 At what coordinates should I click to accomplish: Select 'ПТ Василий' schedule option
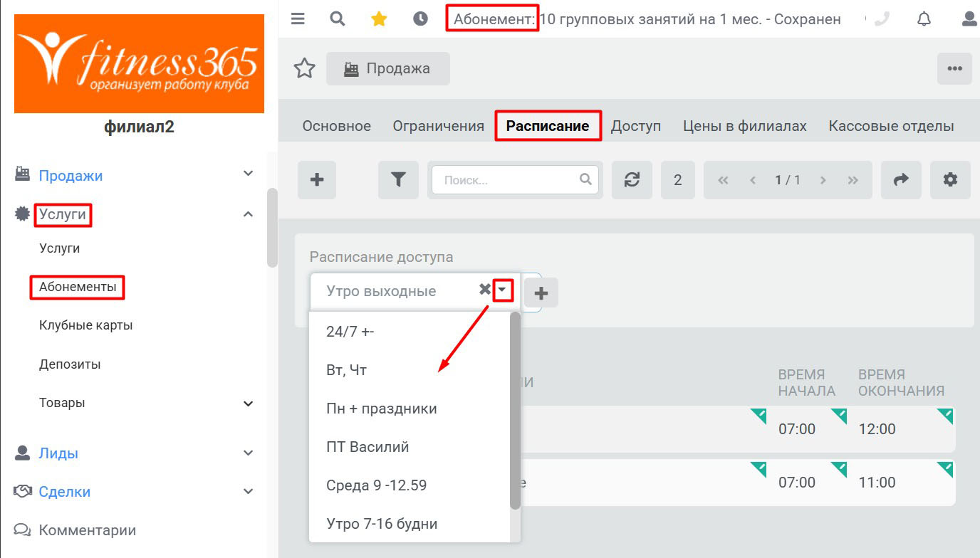tap(410, 447)
